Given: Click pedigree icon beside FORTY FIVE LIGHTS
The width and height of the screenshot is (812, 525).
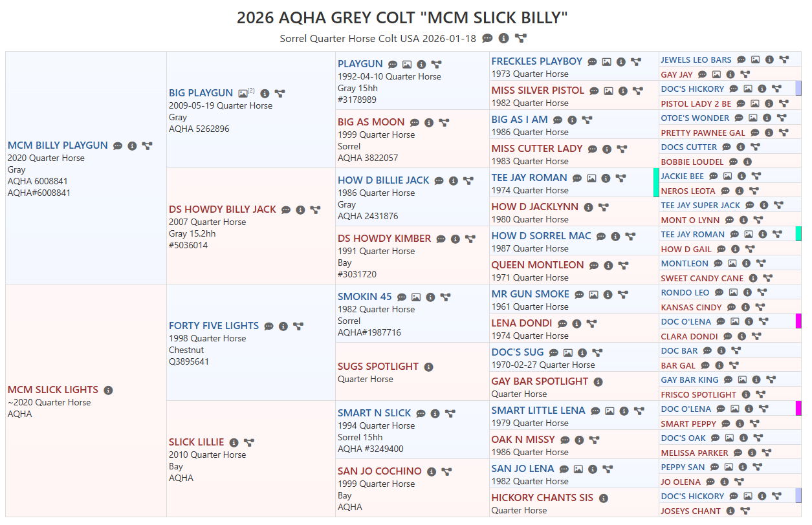Looking at the screenshot, I should click(x=298, y=326).
